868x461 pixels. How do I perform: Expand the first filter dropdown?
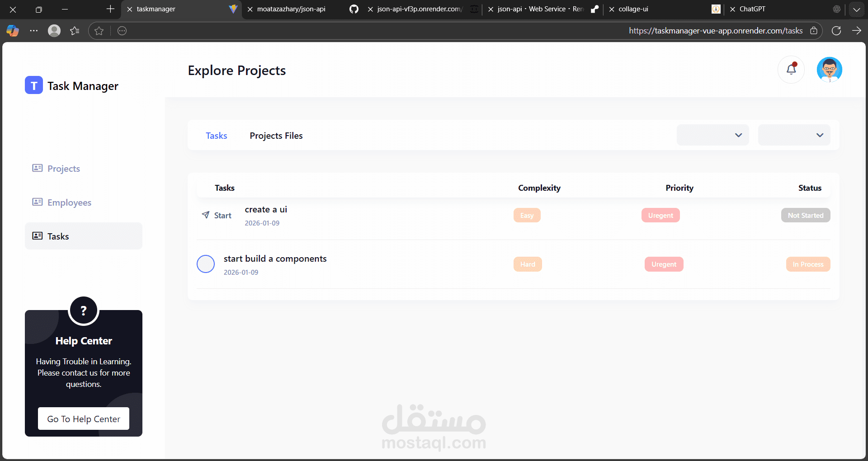pos(713,135)
